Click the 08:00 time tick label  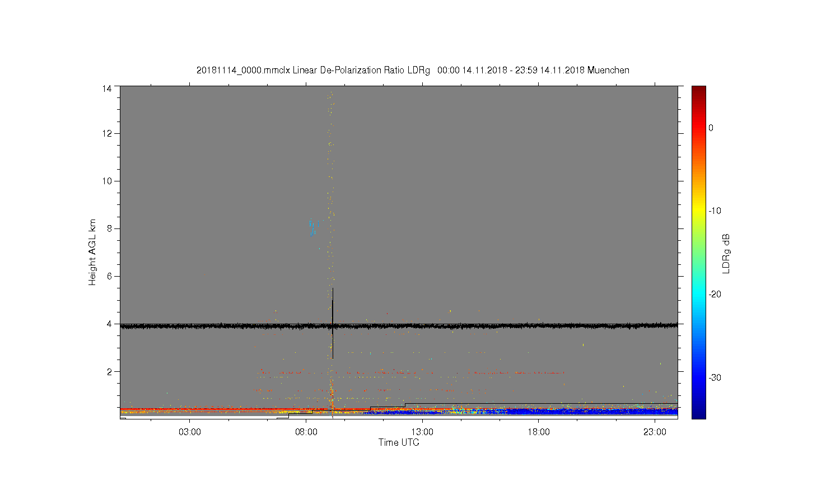coord(306,432)
